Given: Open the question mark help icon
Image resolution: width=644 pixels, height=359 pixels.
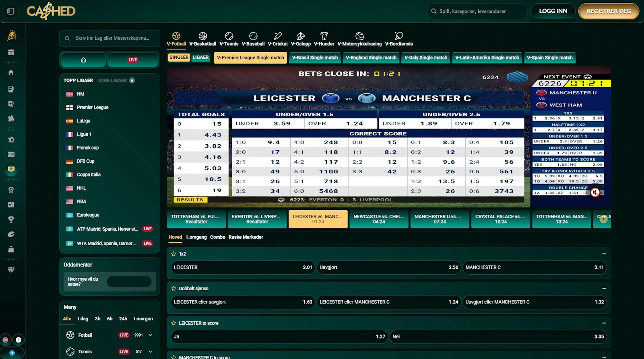Looking at the screenshot, I should tap(19, 340).
